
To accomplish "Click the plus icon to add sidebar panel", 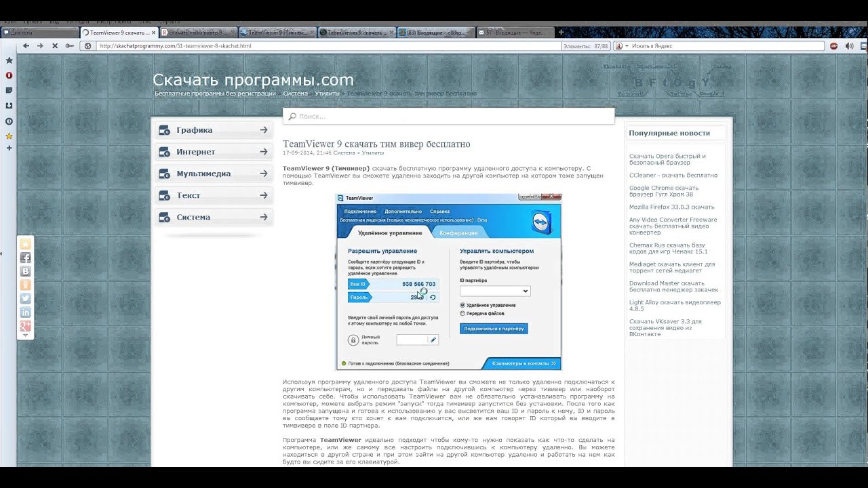I will (9, 148).
